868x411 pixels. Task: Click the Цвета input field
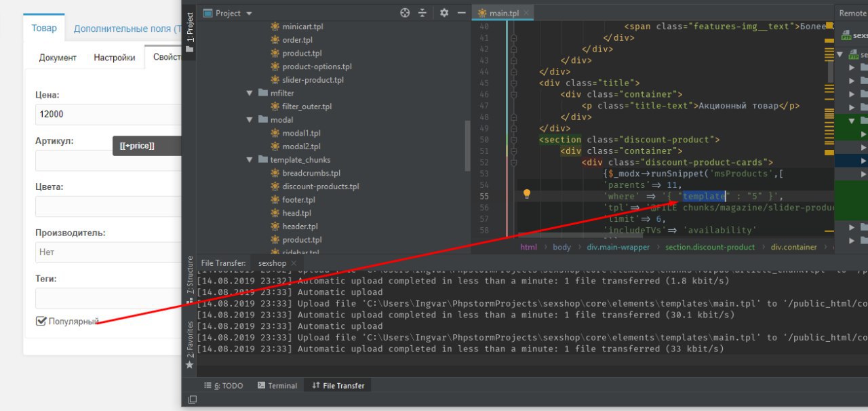(x=108, y=206)
